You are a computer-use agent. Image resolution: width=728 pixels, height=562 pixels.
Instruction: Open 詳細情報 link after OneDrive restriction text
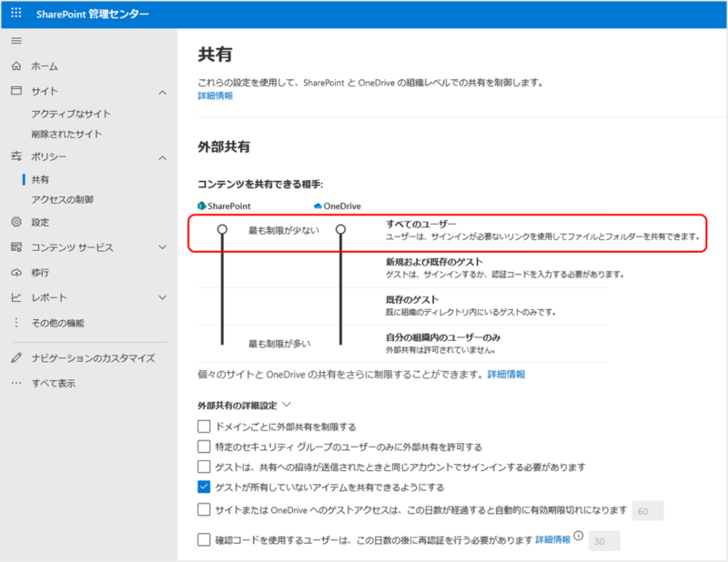click(506, 374)
